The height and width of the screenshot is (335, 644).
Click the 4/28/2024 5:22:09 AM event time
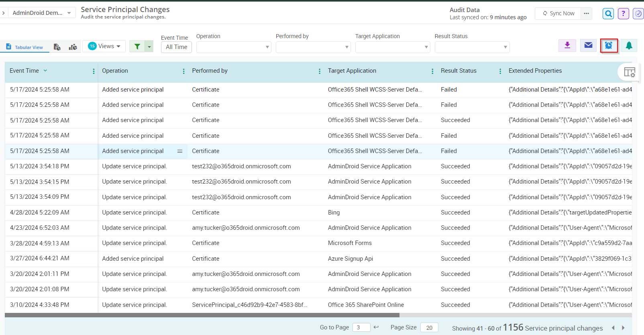click(x=40, y=212)
